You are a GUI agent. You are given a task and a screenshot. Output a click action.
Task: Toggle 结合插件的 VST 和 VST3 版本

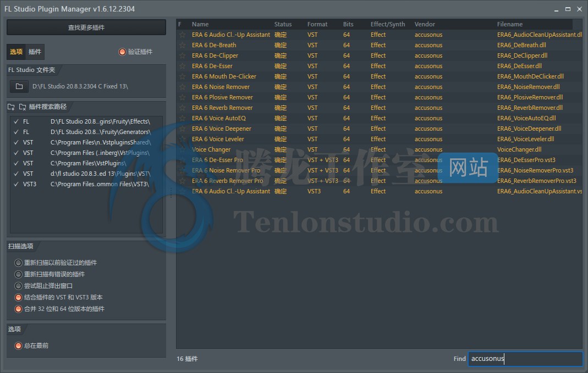(x=18, y=297)
